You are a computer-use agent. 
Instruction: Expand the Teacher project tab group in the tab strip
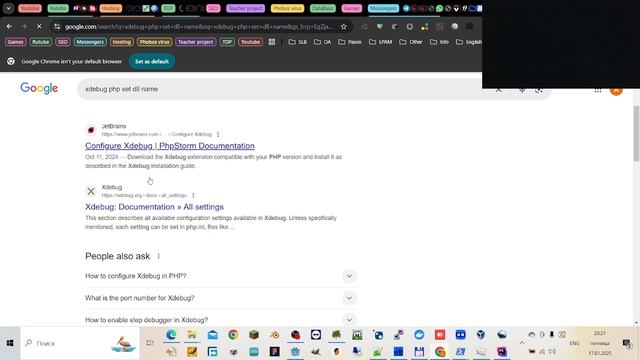(x=246, y=8)
